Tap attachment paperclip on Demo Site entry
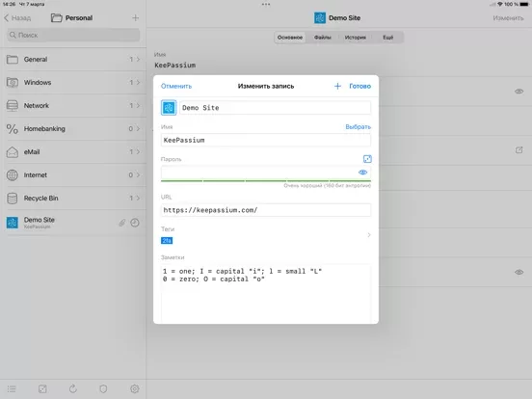This screenshot has height=399, width=532. (121, 223)
